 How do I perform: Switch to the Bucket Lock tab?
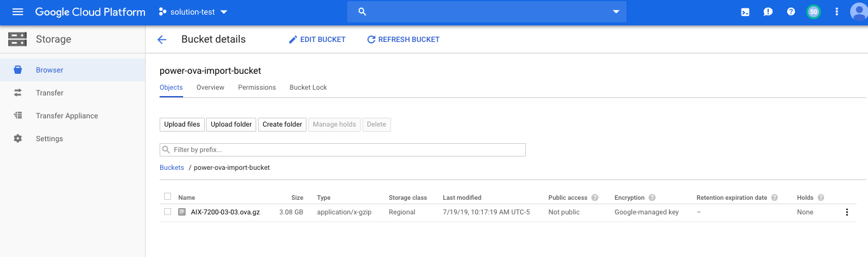click(x=308, y=87)
